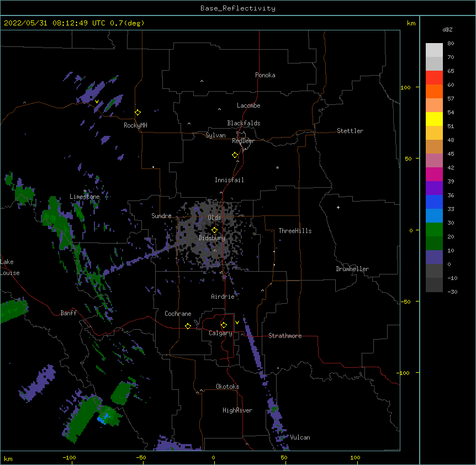Click the HighRiver town label
Image resolution: width=476 pixels, height=465 pixels.
point(237,410)
